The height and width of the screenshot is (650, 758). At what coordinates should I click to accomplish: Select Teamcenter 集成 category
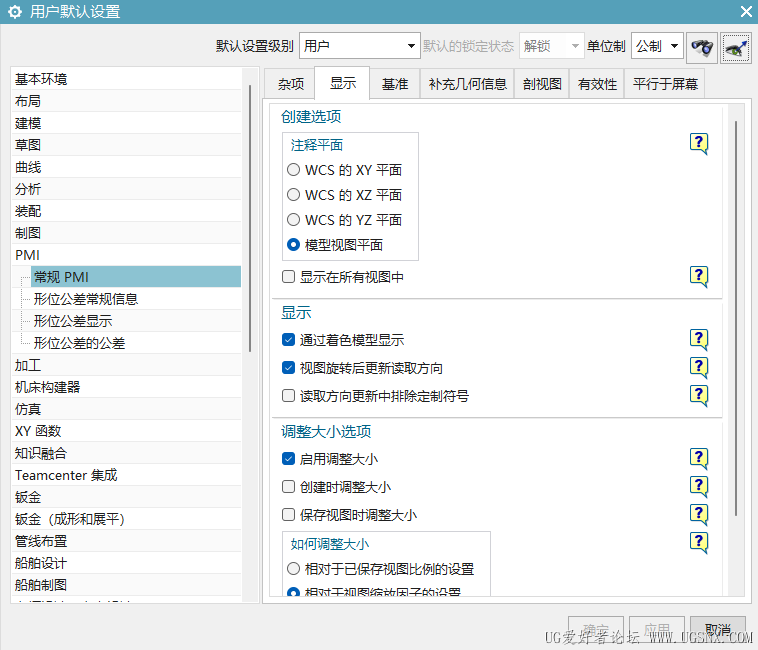pyautogui.click(x=127, y=475)
